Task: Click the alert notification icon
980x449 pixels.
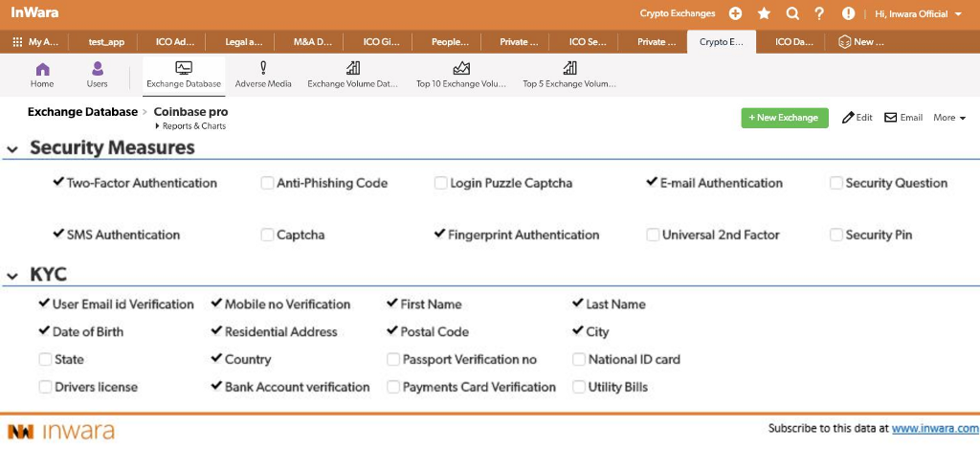Action: click(x=848, y=13)
